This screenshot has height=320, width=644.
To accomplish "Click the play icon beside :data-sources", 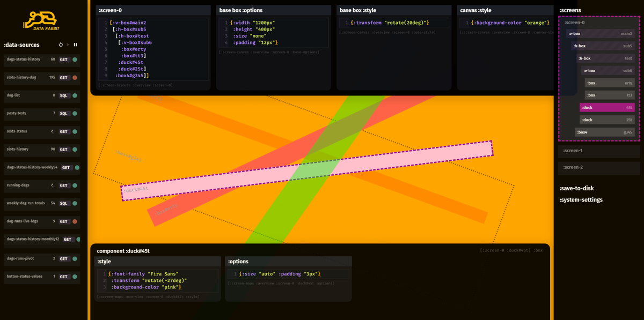I will click(x=68, y=45).
